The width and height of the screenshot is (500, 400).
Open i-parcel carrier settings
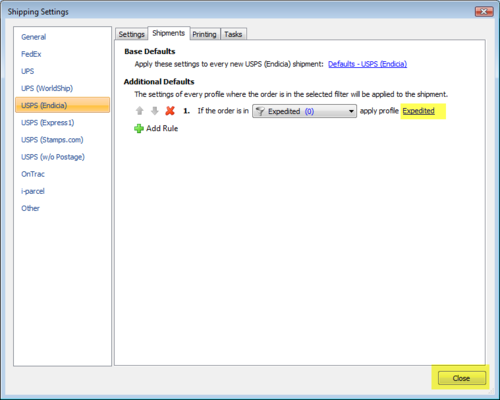coord(33,191)
